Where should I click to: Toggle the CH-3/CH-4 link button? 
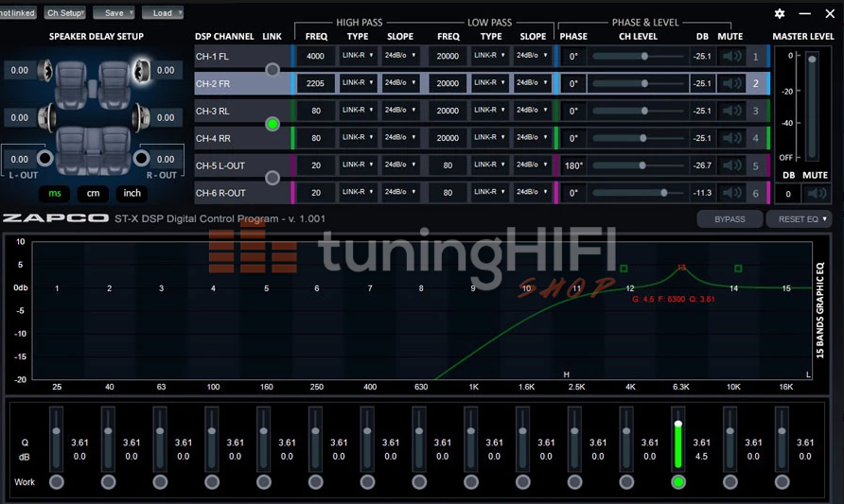pyautogui.click(x=273, y=124)
